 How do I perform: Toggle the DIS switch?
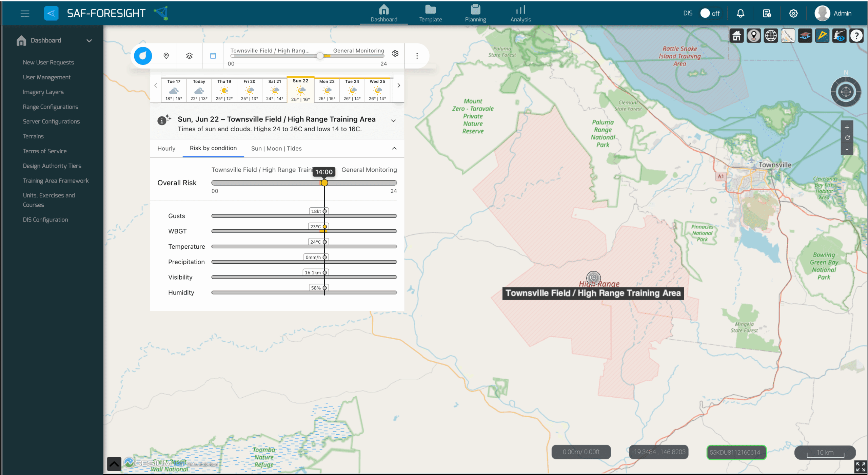710,13
